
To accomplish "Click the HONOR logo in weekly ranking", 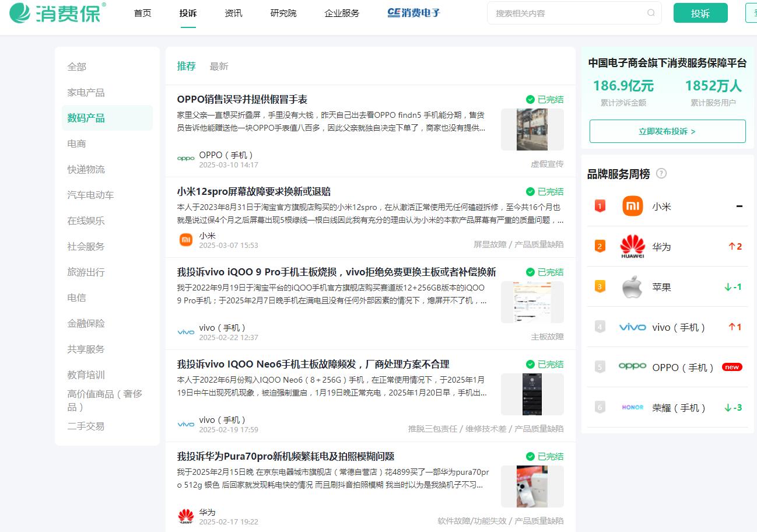I will coord(632,407).
